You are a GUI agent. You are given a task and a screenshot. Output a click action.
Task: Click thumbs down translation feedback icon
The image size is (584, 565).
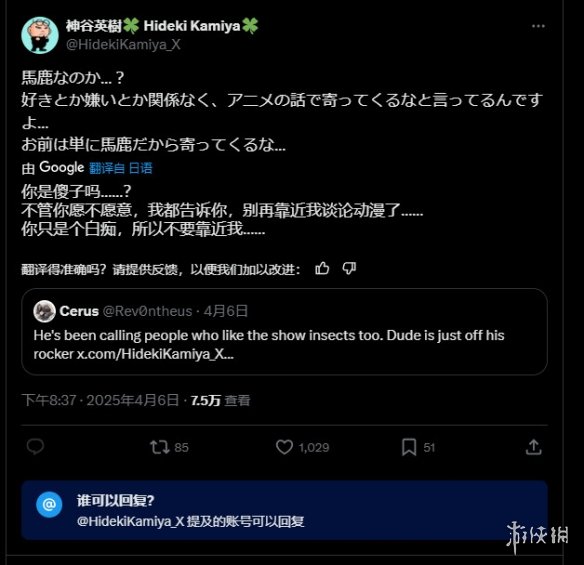point(349,268)
